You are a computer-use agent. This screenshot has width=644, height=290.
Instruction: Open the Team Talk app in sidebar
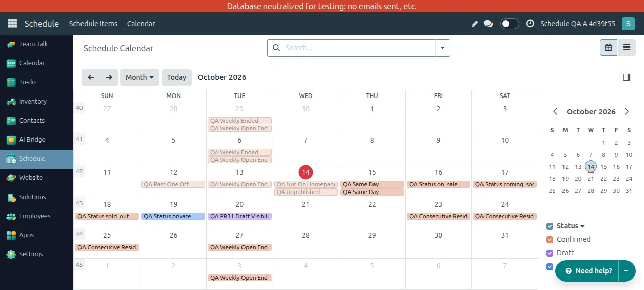37,44
